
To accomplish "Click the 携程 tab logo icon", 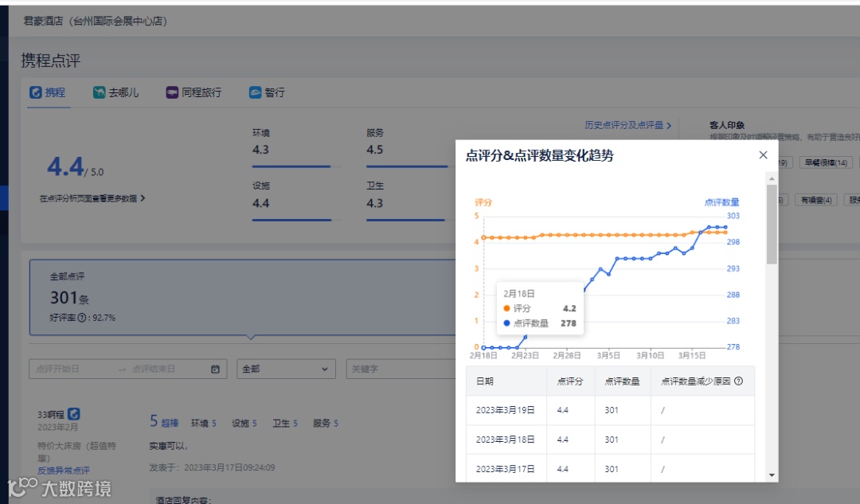I will pos(36,92).
